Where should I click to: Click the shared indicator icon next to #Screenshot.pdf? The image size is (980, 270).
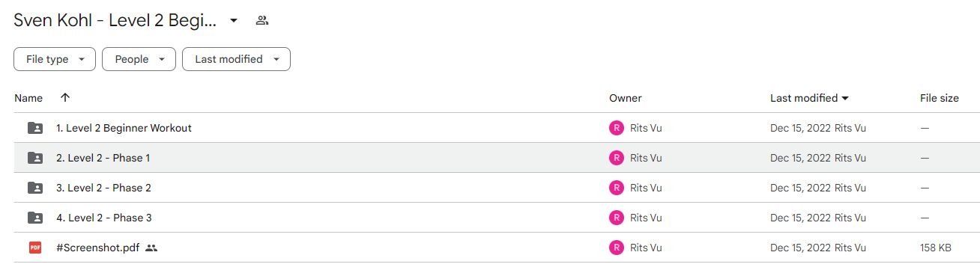[151, 248]
